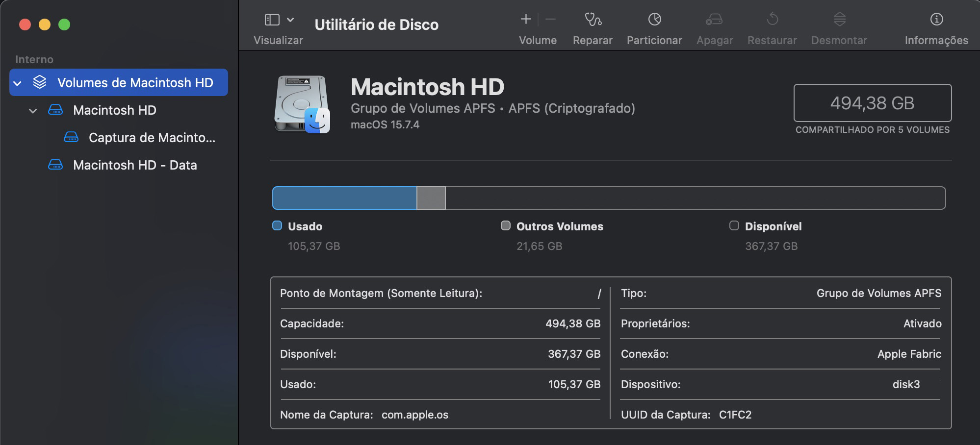
Task: Select Macintosh HD - Data in the sidebar
Action: [x=134, y=165]
